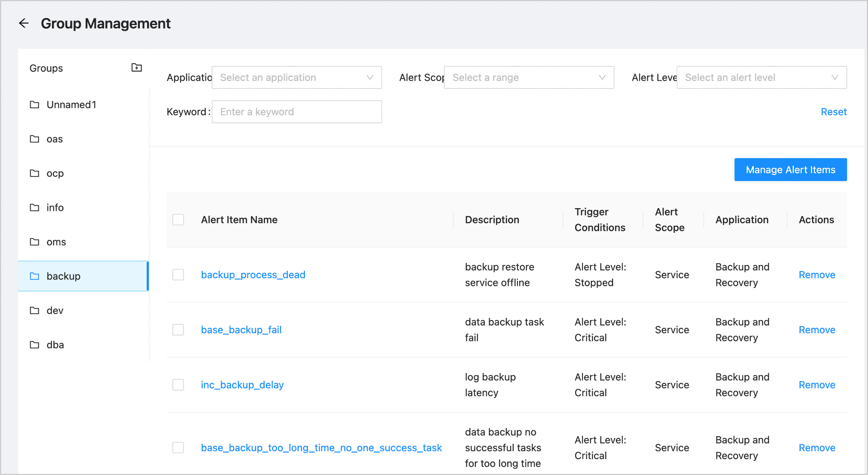Expand the Alert Scope range dropdown
The image size is (868, 475).
[x=529, y=78]
